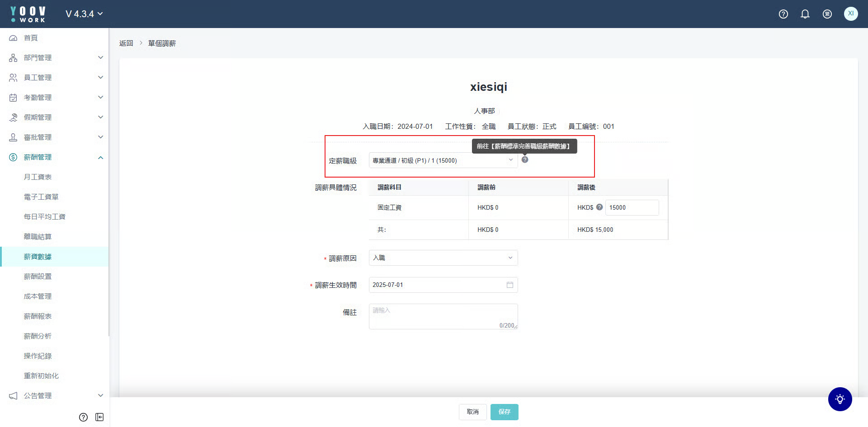Click the help question mark icon in top bar
The height and width of the screenshot is (427, 868).
pos(783,14)
